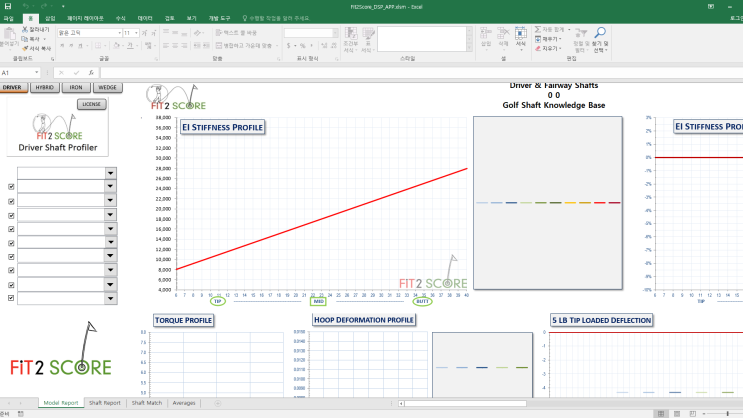743x418 pixels.
Task: Click the Cut scissors icon
Action: click(25, 29)
